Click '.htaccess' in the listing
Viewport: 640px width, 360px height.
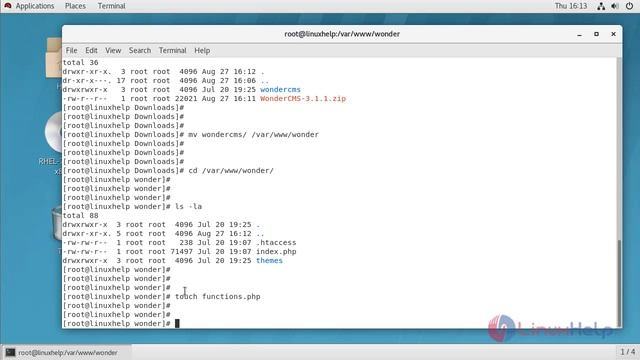point(276,242)
